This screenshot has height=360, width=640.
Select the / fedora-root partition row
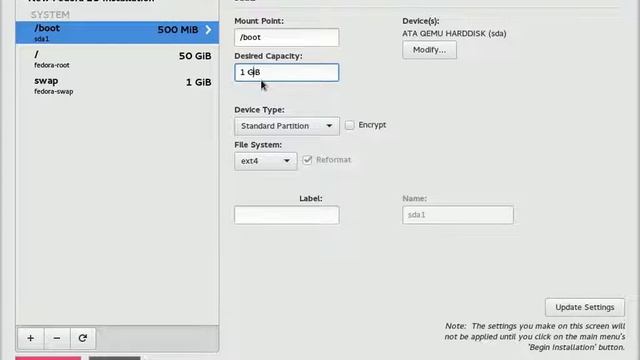click(117, 59)
